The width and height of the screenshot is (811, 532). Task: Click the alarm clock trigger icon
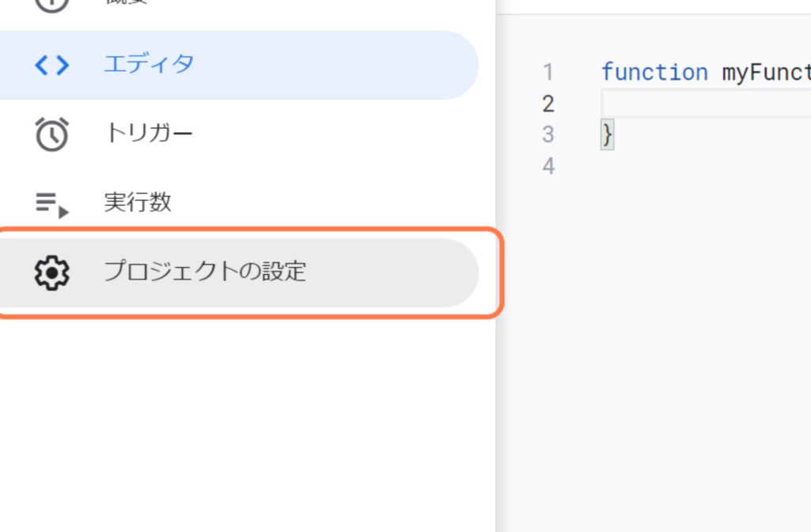point(51,135)
